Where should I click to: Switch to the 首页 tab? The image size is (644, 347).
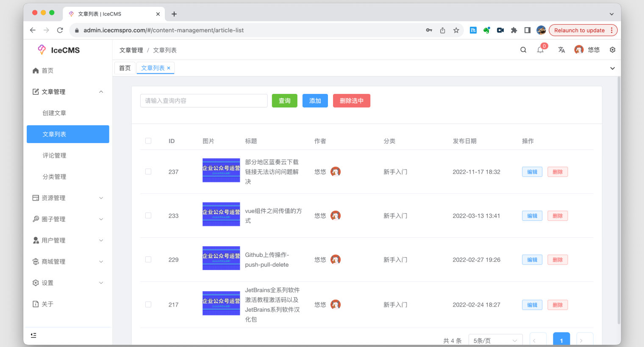pyautogui.click(x=125, y=68)
